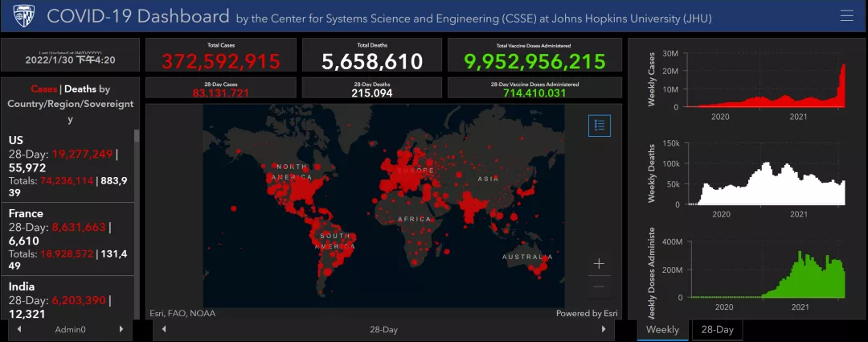
Task: Select Cases in the country list header
Action: pyautogui.click(x=43, y=89)
